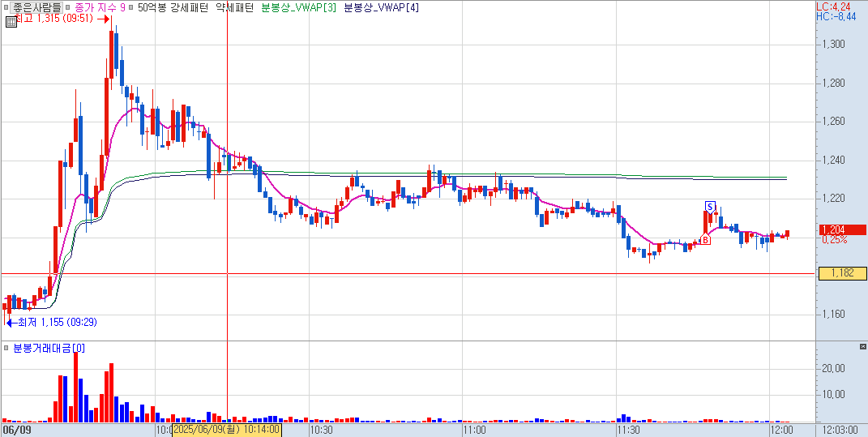Image resolution: width=868 pixels, height=437 pixels.
Task: Click the 2025/06/09(월) 10:14:00 crosshair time label
Action: coord(227,430)
